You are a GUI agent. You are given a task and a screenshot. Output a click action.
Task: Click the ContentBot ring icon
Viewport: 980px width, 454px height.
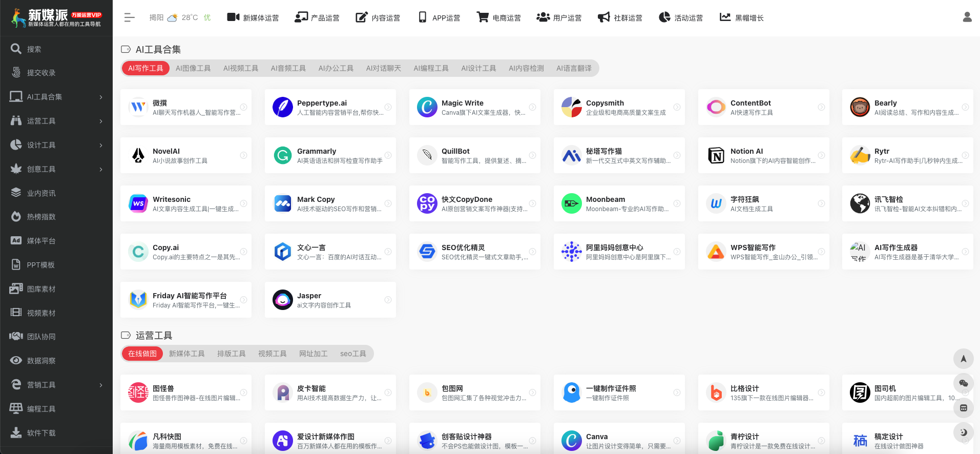(716, 107)
